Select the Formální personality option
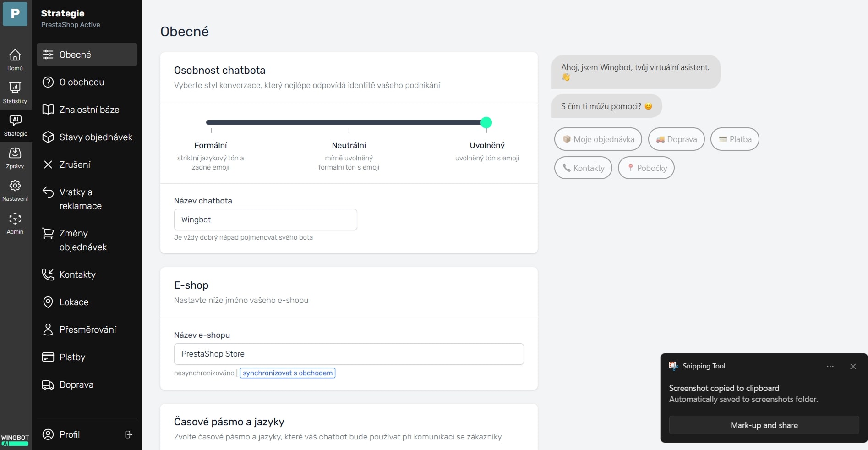The image size is (868, 450). (211, 145)
